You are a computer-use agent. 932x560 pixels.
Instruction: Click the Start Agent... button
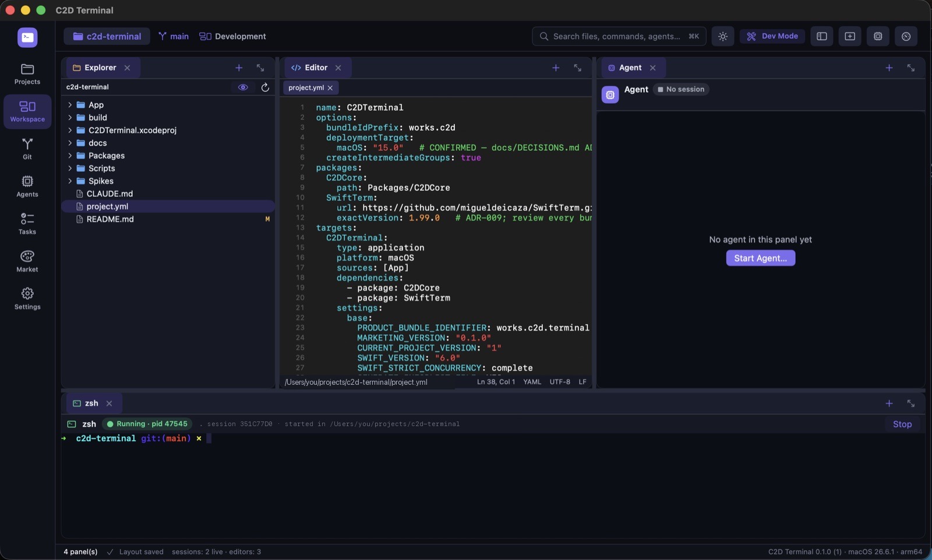pos(760,258)
